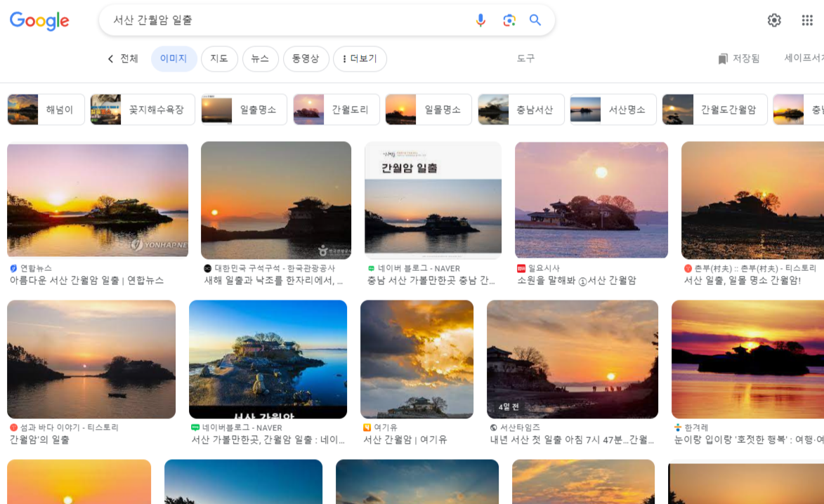Image resolution: width=824 pixels, height=504 pixels.
Task: Select the 꽃지해수욕장 filter chip
Action: (143, 110)
